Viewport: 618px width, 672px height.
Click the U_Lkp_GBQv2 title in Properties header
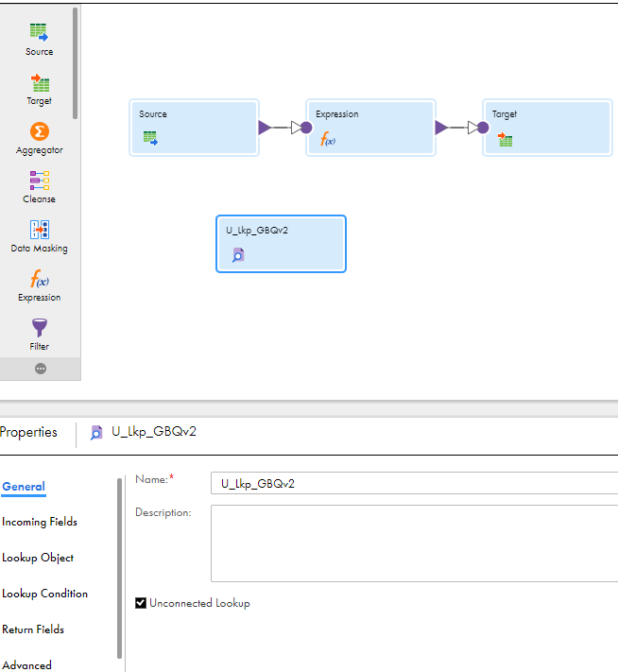[154, 432]
